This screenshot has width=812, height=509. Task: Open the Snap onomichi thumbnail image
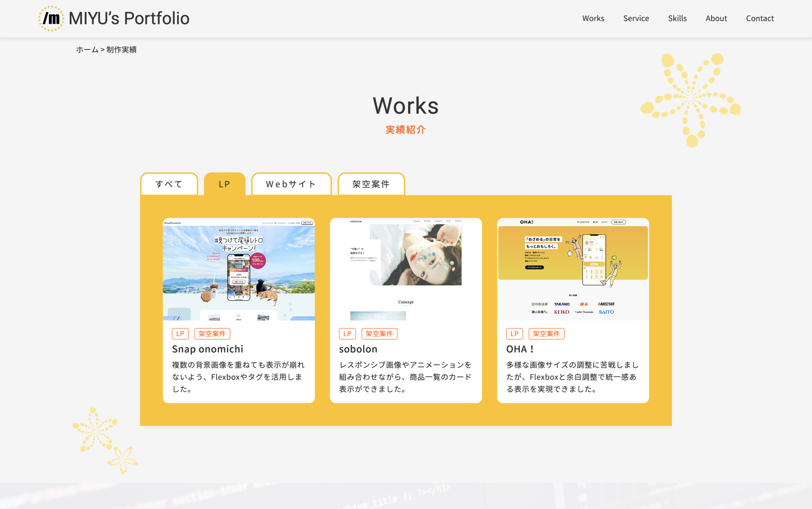(x=239, y=269)
